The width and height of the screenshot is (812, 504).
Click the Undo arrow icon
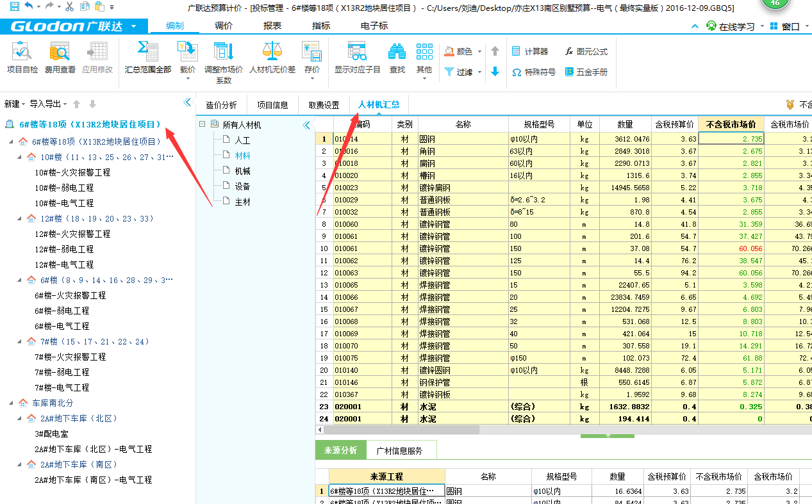tap(29, 6)
